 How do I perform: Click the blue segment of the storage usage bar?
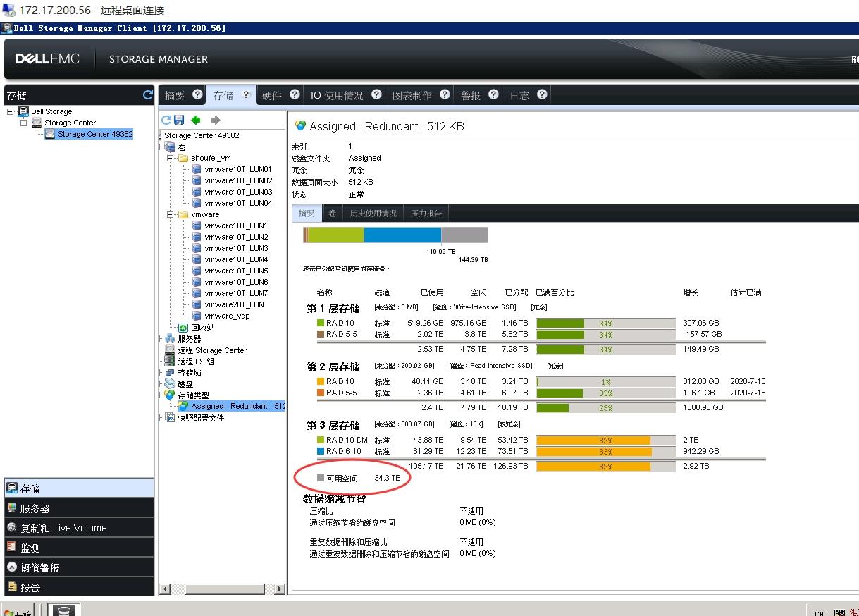coord(402,235)
